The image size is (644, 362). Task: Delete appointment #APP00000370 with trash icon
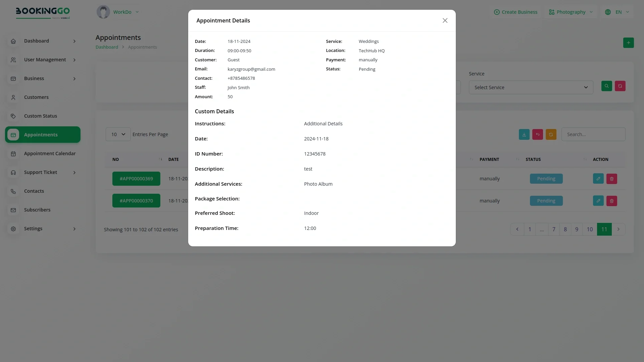[611, 201]
